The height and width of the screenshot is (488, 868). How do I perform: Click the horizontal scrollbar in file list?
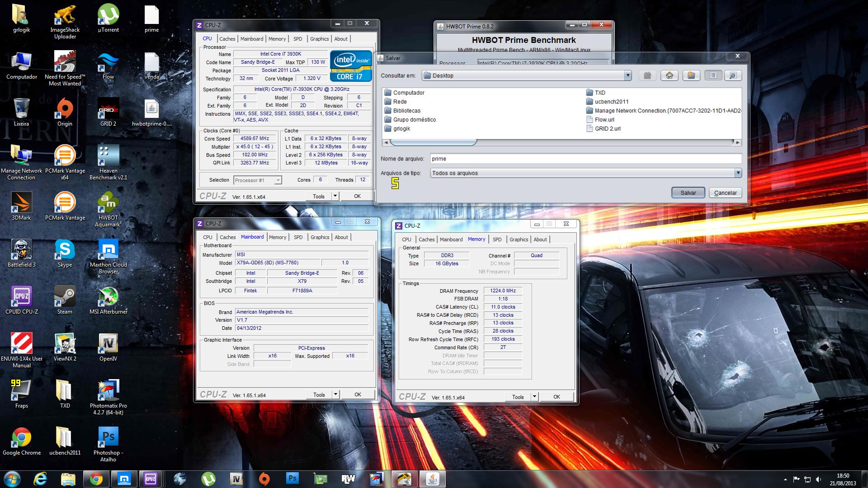(433, 142)
